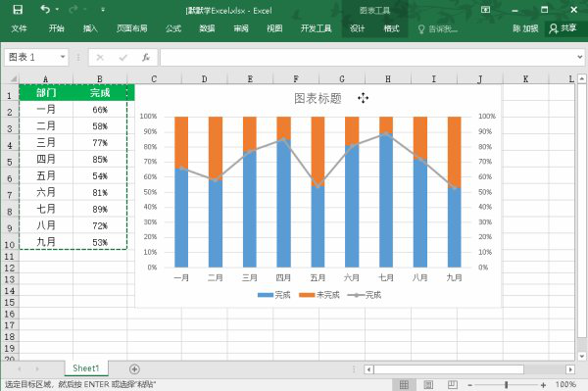The image size is (588, 391).
Task: Select cell with value 66%
Action: pos(100,110)
